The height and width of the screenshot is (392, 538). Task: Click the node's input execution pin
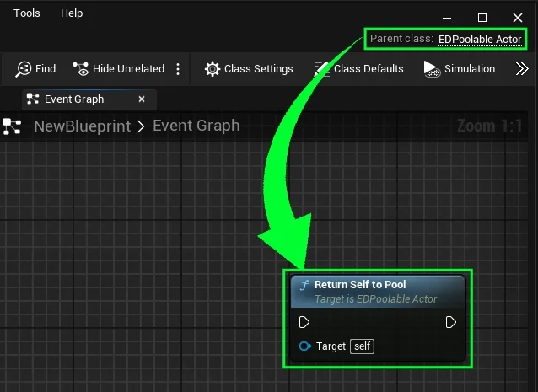(304, 322)
